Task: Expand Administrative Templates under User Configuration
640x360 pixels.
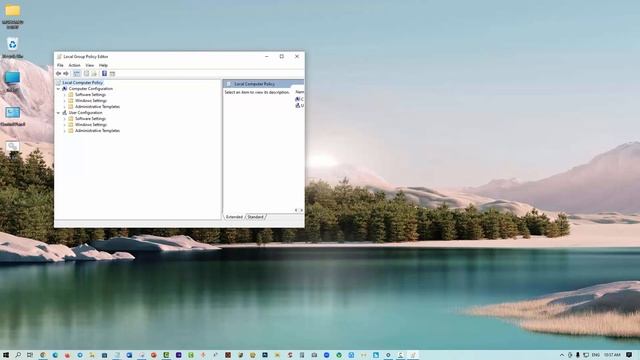Action: click(64, 131)
